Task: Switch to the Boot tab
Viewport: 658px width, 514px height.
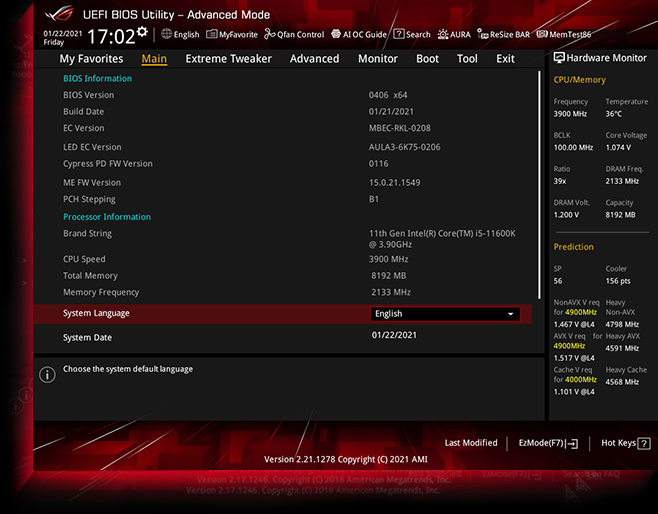Action: coord(427,59)
